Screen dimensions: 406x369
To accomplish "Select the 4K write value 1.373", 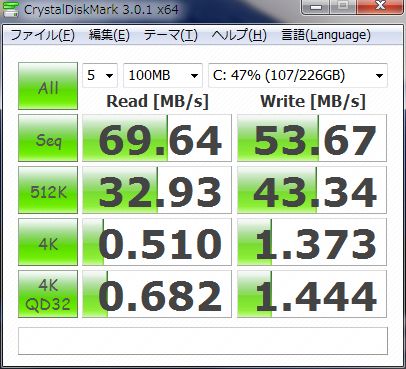I will 312,242.
